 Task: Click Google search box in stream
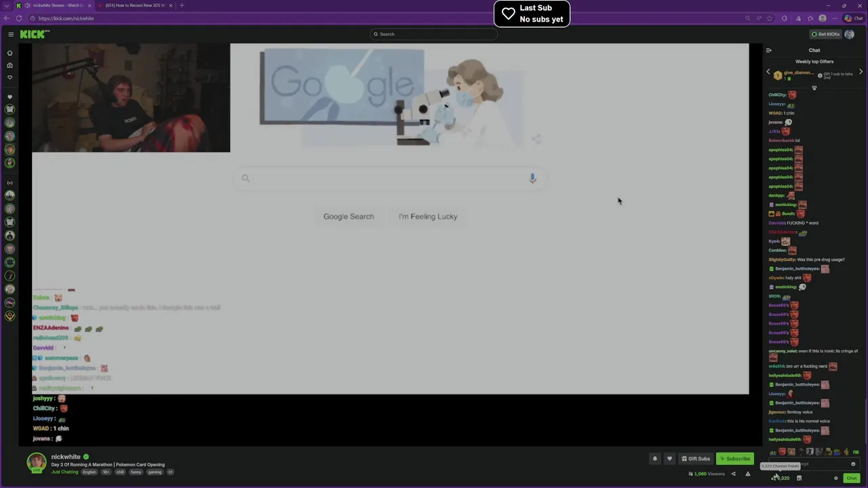[x=390, y=178]
